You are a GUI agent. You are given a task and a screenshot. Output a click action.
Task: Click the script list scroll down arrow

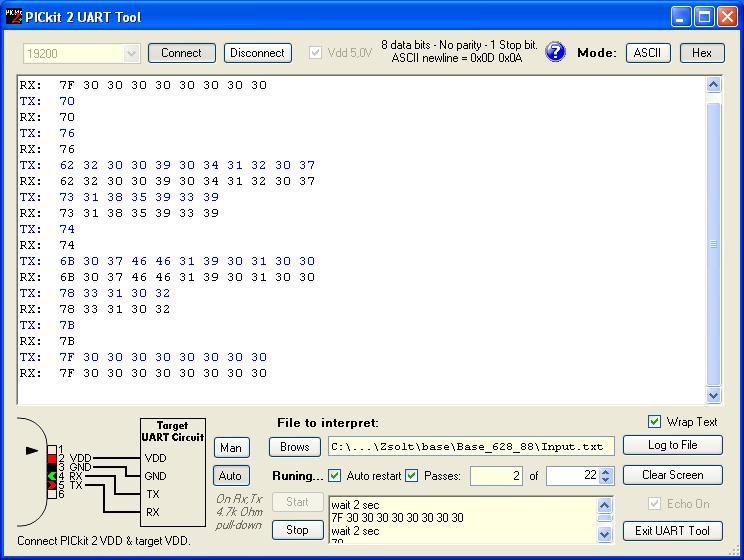(x=604, y=534)
